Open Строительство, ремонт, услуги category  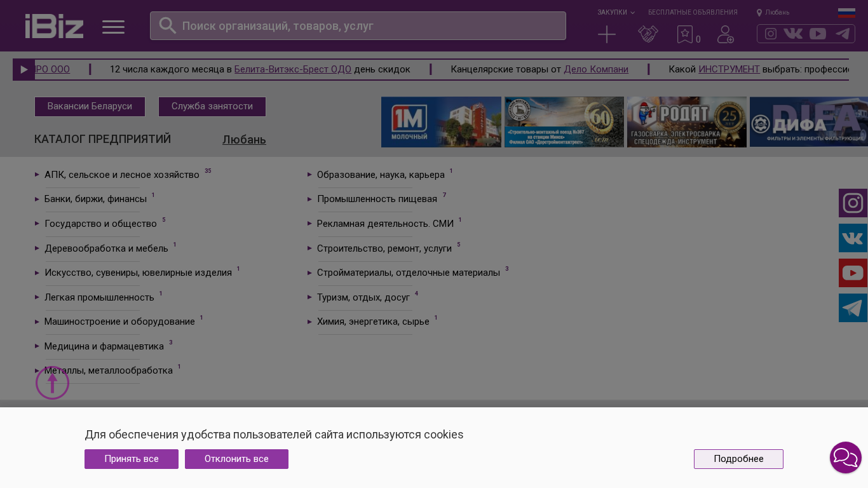coord(384,248)
